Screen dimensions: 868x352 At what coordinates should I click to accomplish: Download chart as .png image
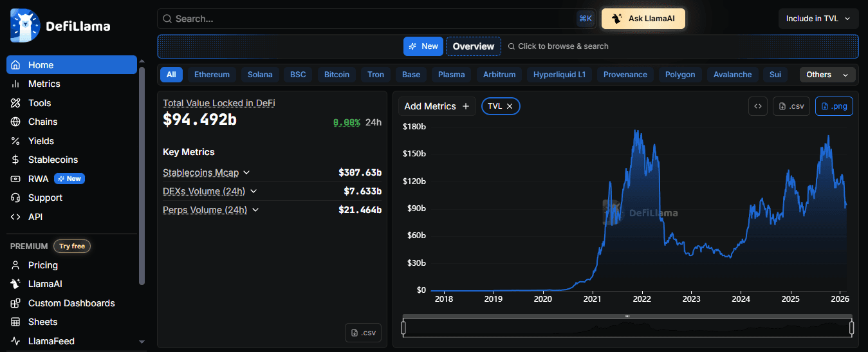834,106
